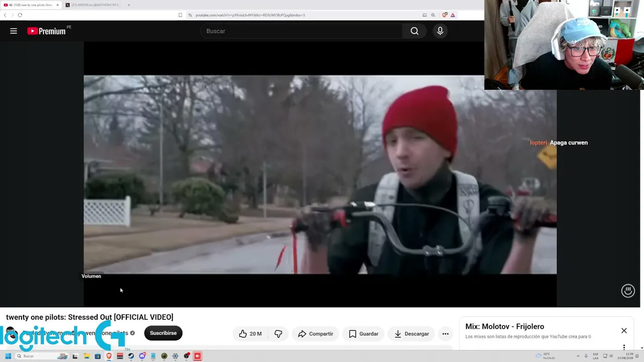Click the video player frame
Viewport: 644px width, 362px height.
pyautogui.click(x=320, y=174)
